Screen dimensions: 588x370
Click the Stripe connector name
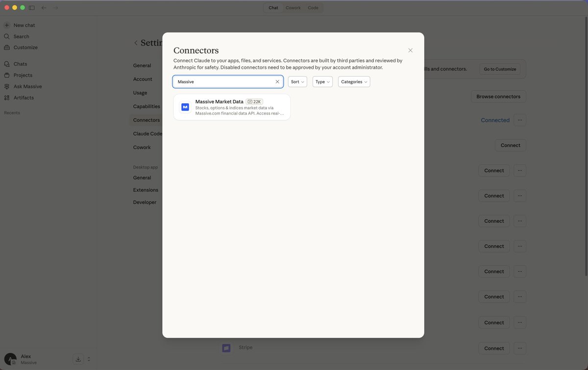pos(245,347)
